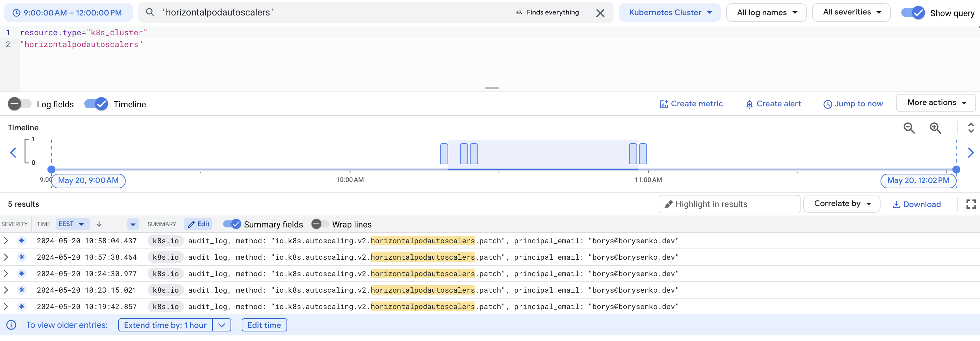Open the Correlate by menu
Screen dimensions: 980x341
click(x=841, y=204)
